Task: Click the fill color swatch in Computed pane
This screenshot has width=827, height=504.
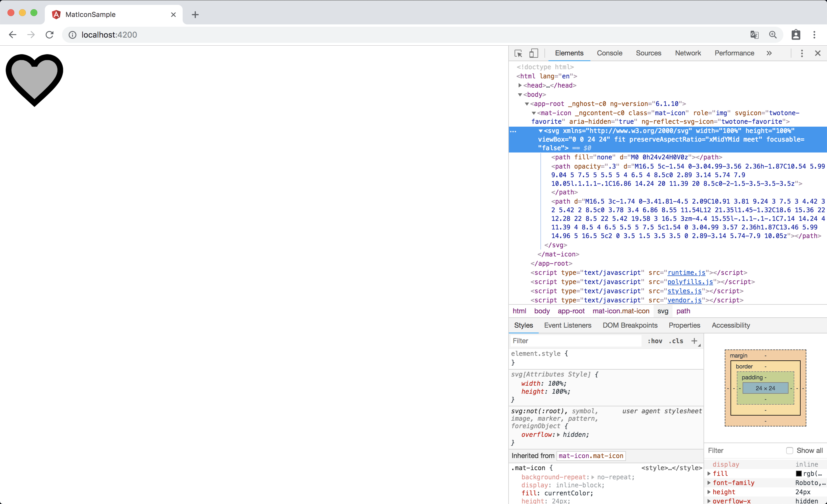Action: click(x=799, y=474)
